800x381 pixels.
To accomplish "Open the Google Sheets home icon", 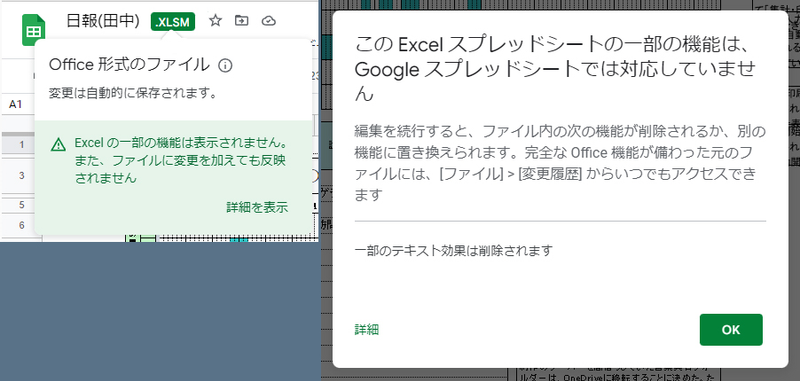I will [34, 30].
